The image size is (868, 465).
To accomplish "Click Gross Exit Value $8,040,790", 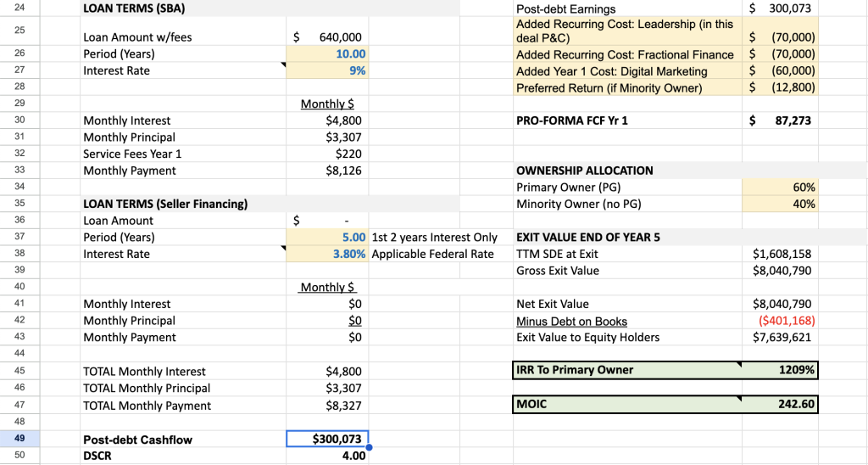I will coord(782,271).
